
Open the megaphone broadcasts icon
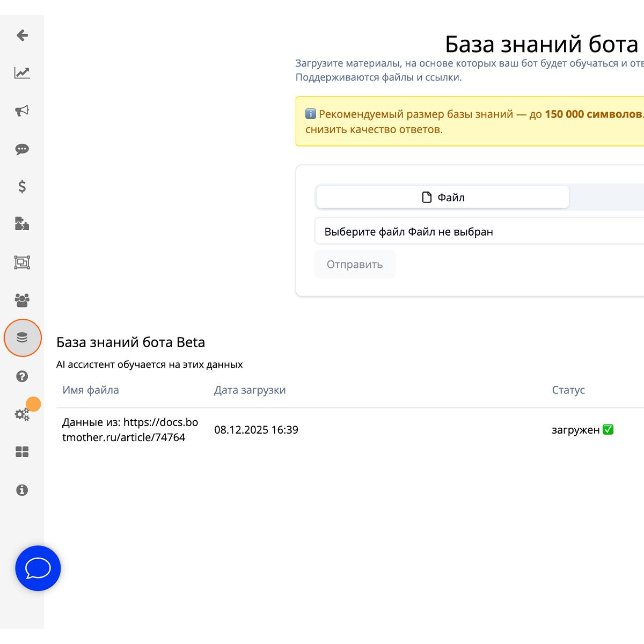[x=22, y=111]
